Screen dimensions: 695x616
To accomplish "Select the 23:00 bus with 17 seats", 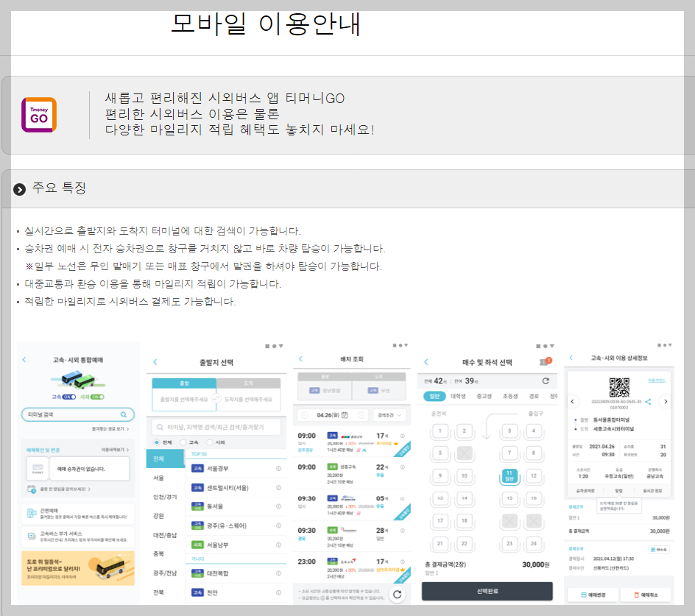I will point(351,569).
